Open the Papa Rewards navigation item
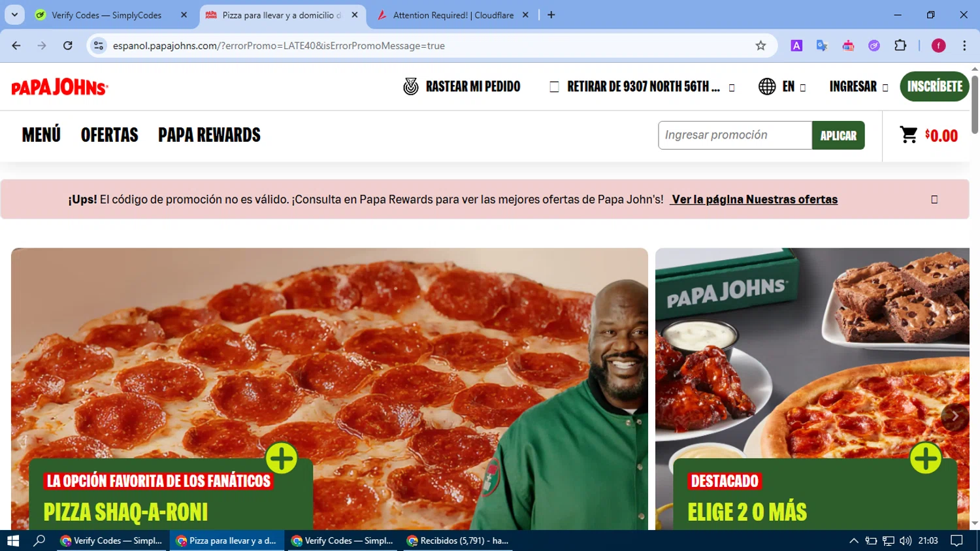 pyautogui.click(x=209, y=135)
